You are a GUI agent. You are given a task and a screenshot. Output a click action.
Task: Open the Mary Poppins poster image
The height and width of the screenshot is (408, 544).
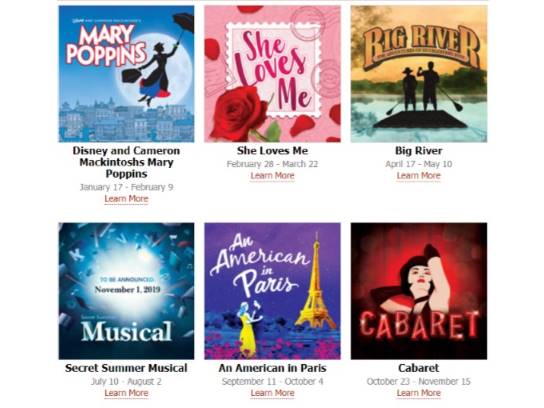click(x=126, y=74)
